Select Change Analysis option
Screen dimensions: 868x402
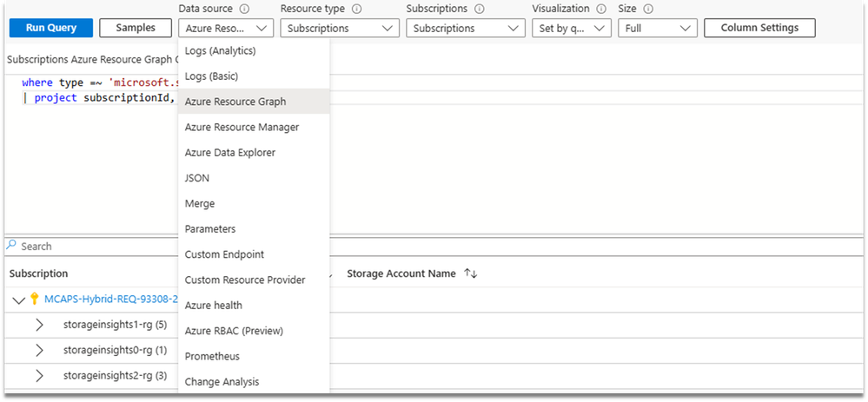point(254,381)
